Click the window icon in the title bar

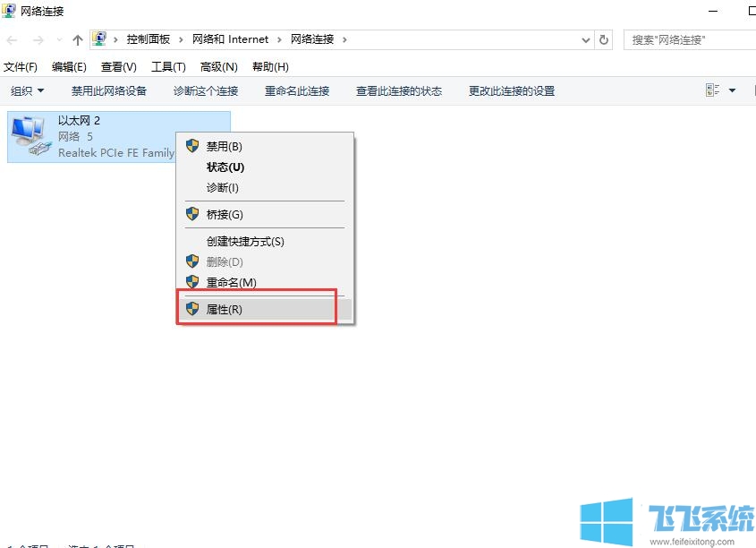[x=9, y=11]
